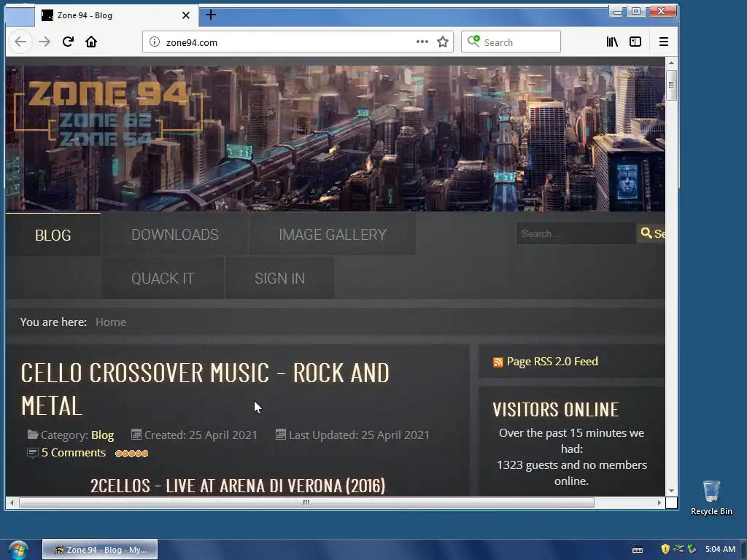This screenshot has height=560, width=747.
Task: Click the 2CELLOS Live at Arena heading
Action: [238, 486]
